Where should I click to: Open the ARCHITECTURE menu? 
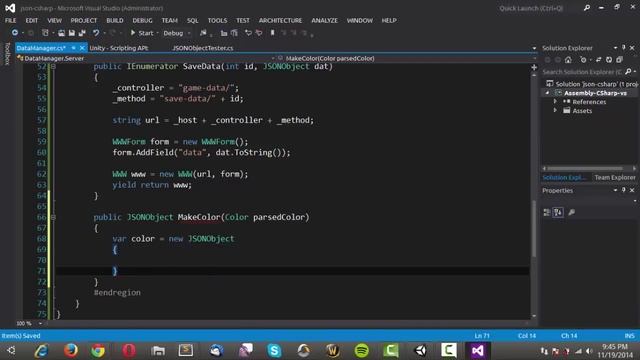click(280, 20)
